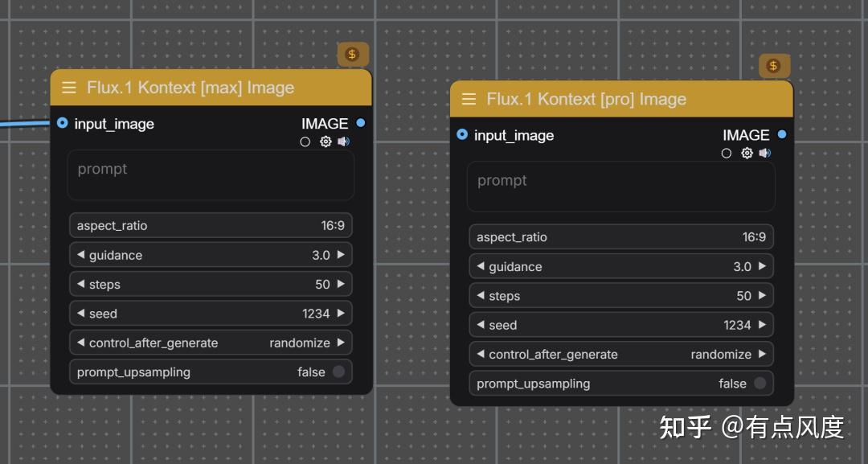Decrease guidance on the [max] node
The width and height of the screenshot is (868, 464).
pos(81,255)
